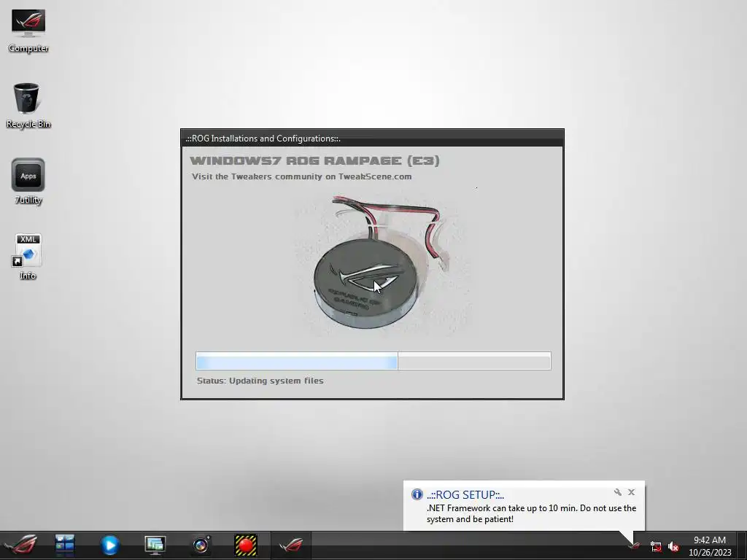Click the muted volume tray icon

point(673,547)
